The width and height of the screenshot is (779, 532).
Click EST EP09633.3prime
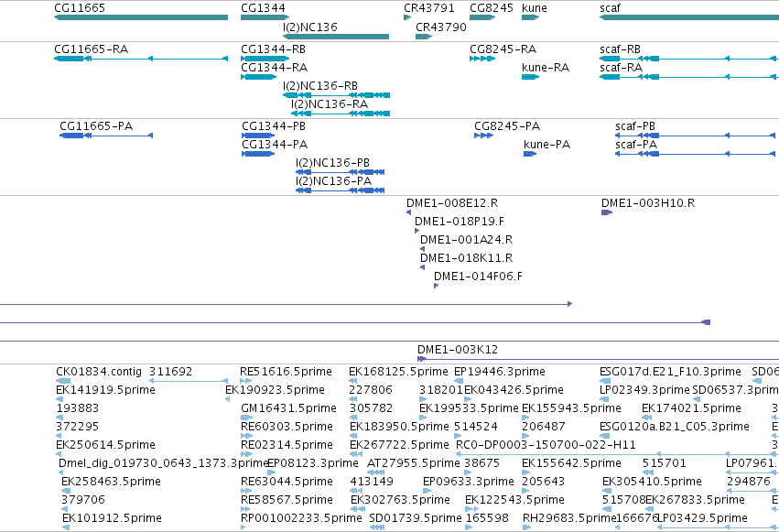[x=427, y=492]
